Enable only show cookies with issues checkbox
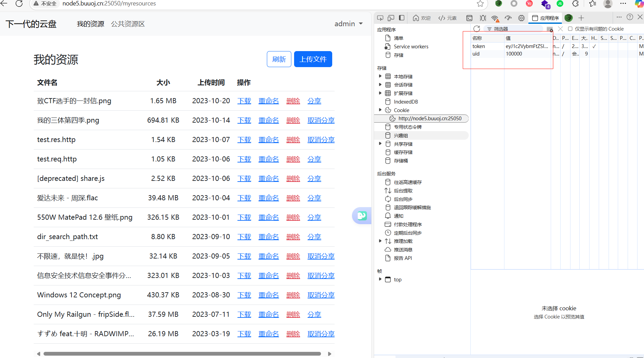644x358 pixels. click(x=570, y=29)
